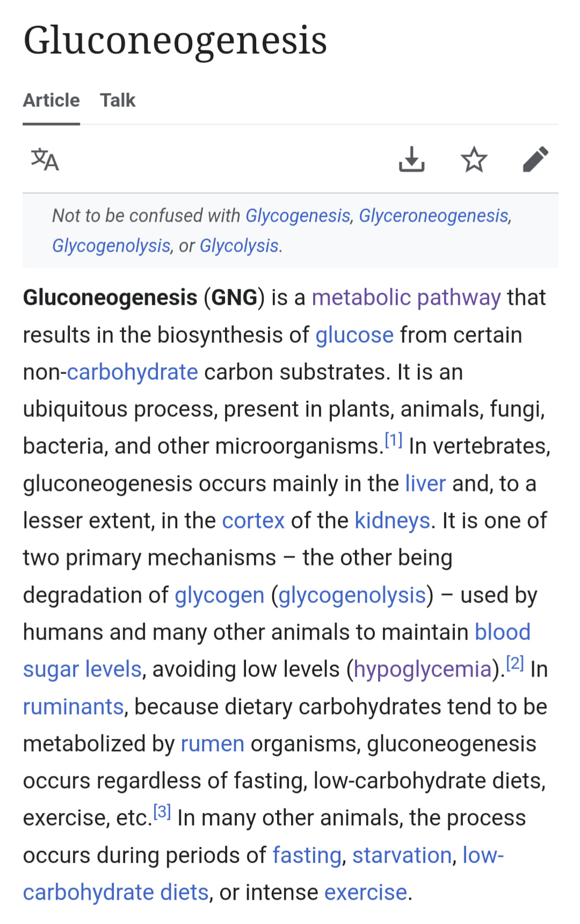
Task: Visit the metabolic pathway link
Action: [x=406, y=297]
